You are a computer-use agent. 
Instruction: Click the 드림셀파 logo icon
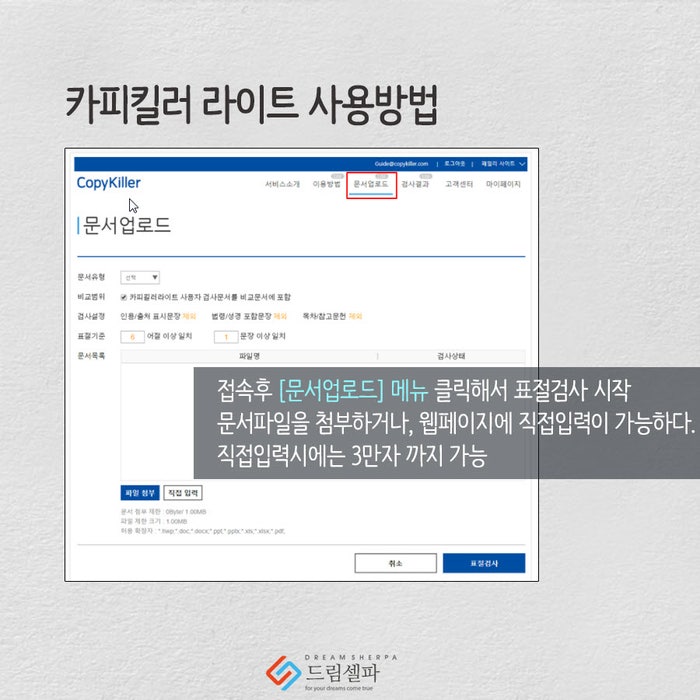(283, 673)
